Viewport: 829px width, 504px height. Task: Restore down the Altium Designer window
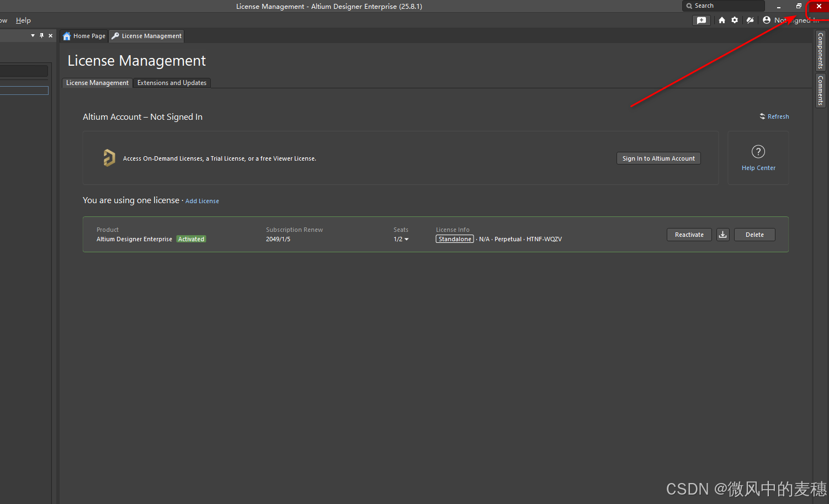799,6
